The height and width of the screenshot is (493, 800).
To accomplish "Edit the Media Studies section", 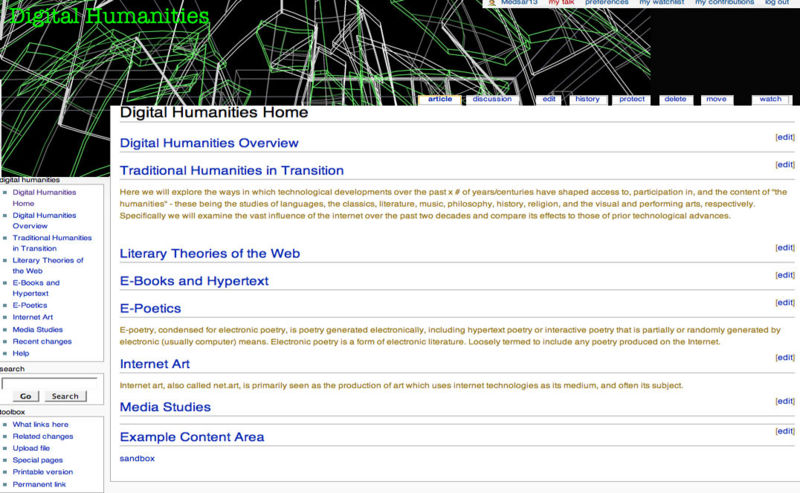I will 785,401.
